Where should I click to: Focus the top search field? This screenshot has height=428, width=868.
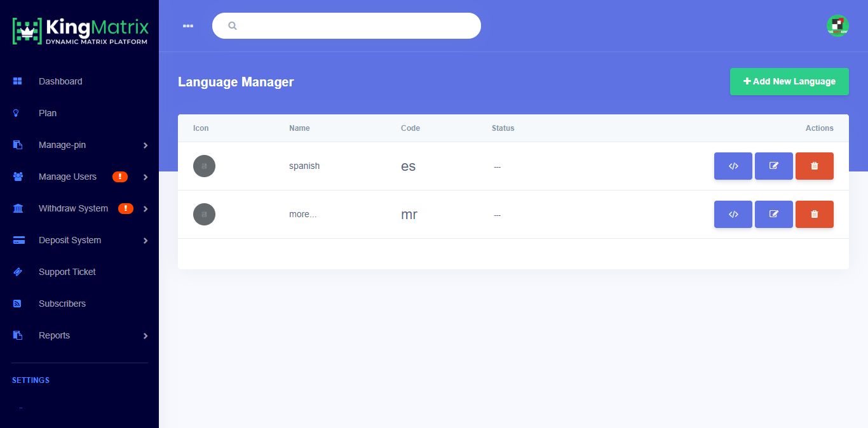coord(346,26)
